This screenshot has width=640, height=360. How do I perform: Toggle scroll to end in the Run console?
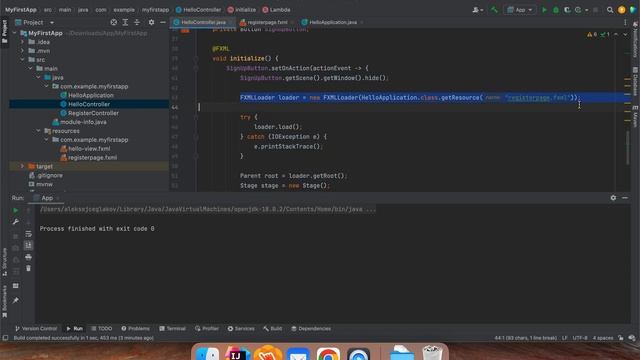pyautogui.click(x=28, y=245)
